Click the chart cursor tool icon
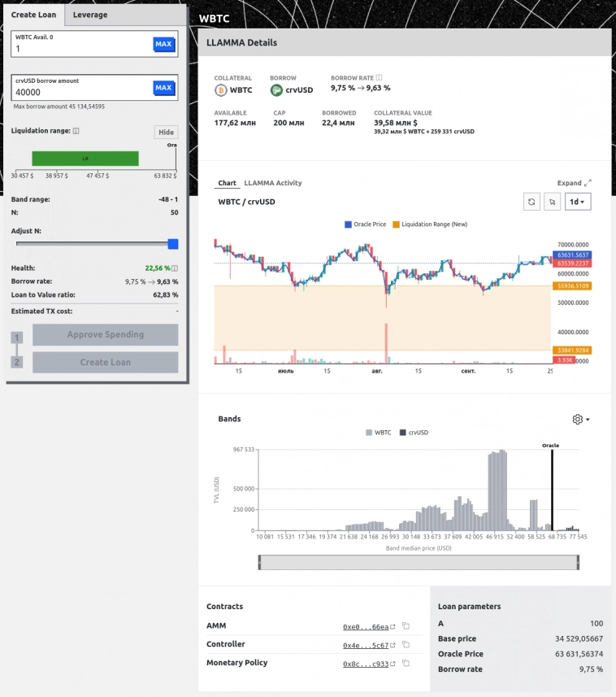This screenshot has width=616, height=697. pos(552,202)
